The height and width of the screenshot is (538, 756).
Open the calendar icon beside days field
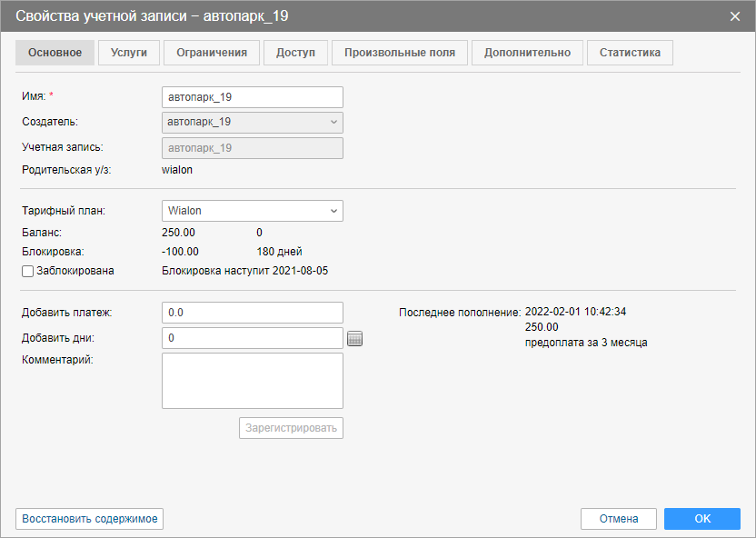point(355,338)
